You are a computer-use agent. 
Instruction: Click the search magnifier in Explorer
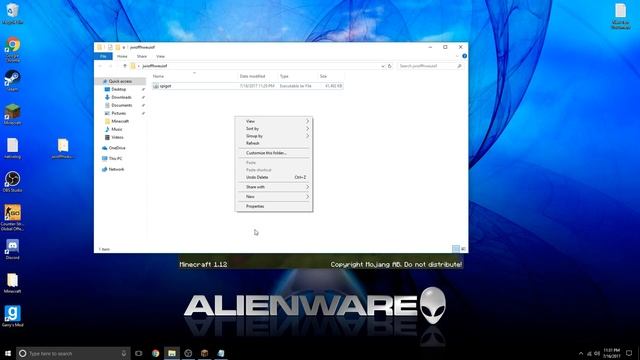pos(459,66)
